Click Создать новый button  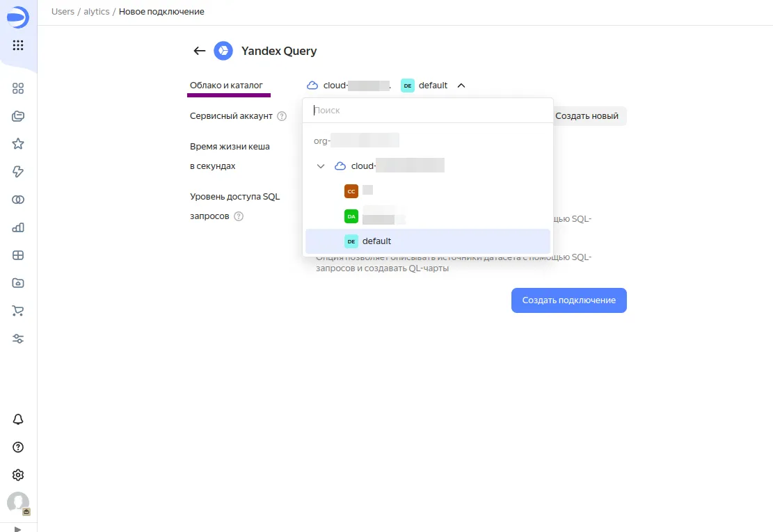(x=587, y=116)
